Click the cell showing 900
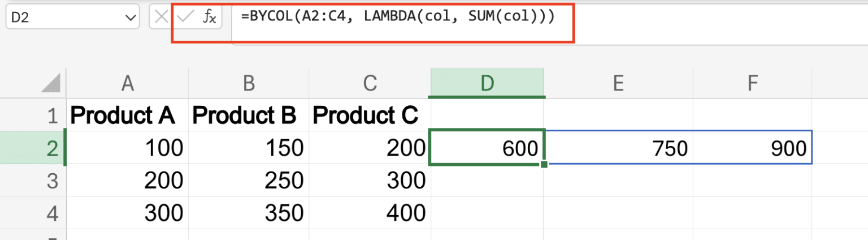The height and width of the screenshot is (240, 868). pos(752,148)
